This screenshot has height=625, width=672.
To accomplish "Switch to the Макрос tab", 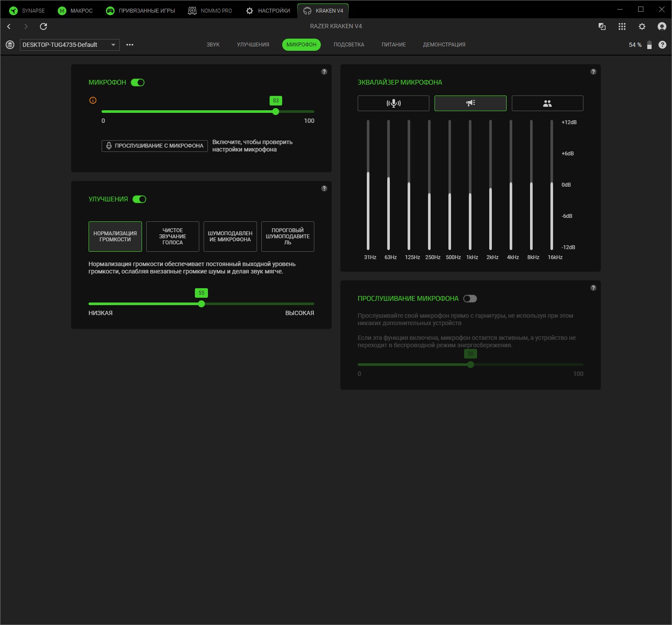I will pos(76,11).
